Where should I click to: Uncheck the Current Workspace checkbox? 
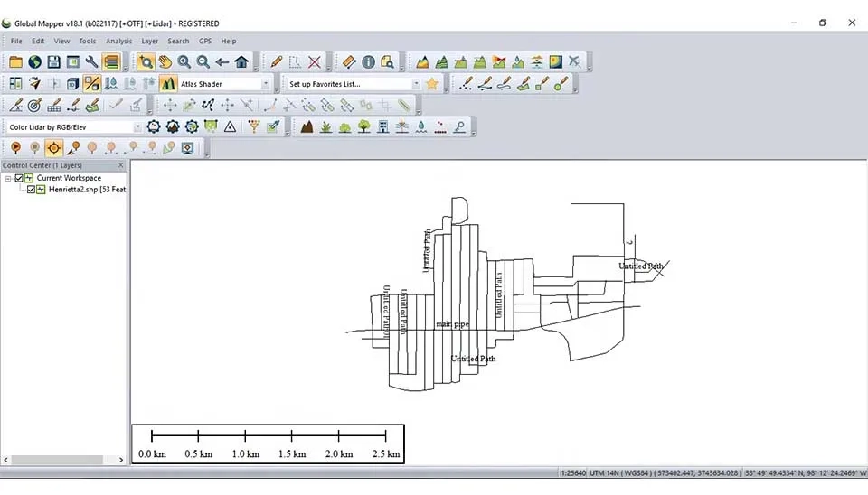(19, 178)
